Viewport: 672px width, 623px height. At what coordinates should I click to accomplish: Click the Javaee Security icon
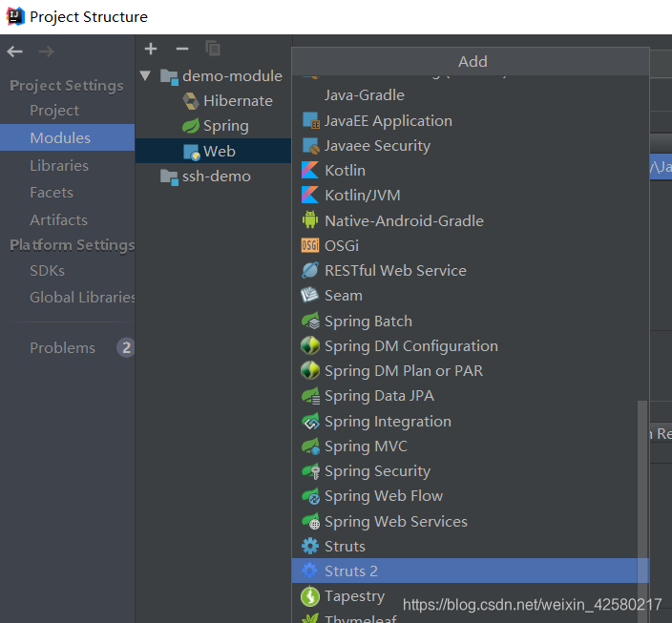[310, 146]
